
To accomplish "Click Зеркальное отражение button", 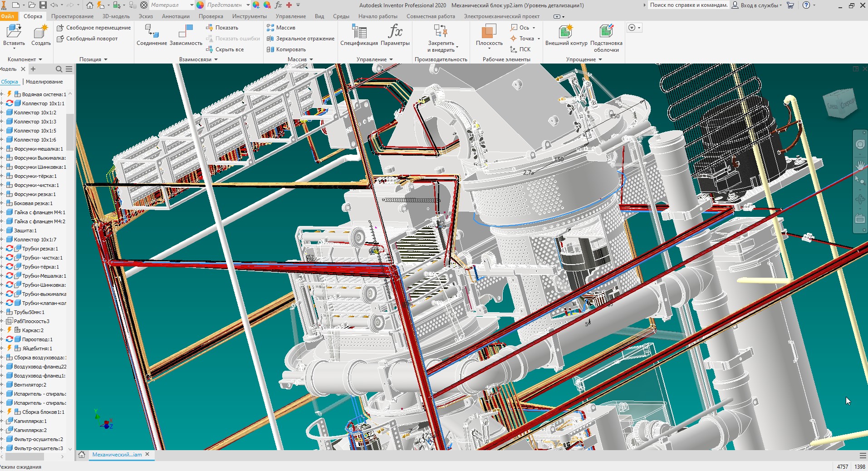I will point(304,39).
